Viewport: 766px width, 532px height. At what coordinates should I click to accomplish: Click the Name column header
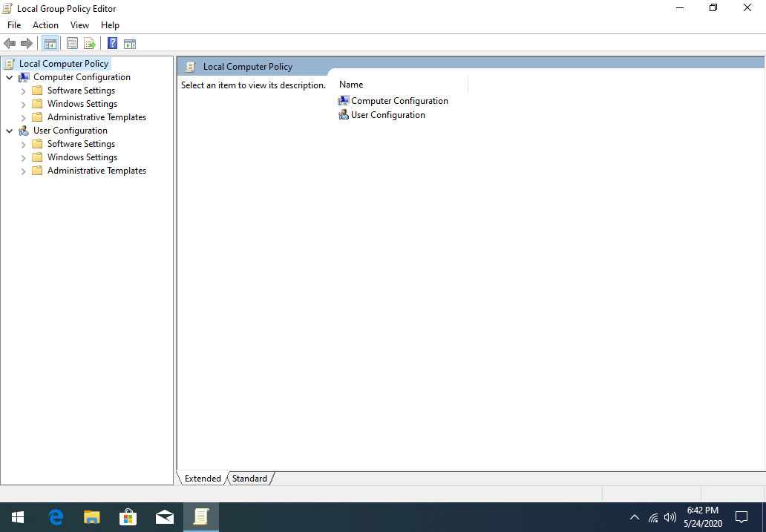tap(351, 84)
